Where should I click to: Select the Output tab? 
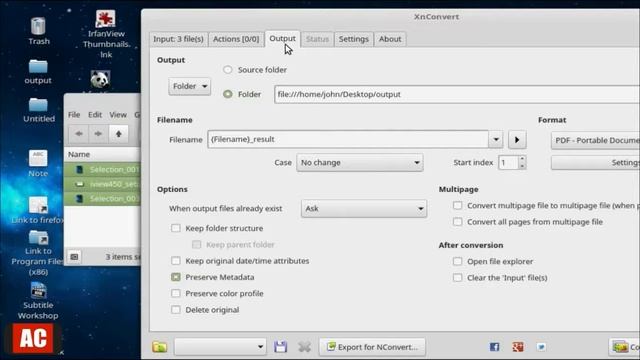[x=282, y=39]
